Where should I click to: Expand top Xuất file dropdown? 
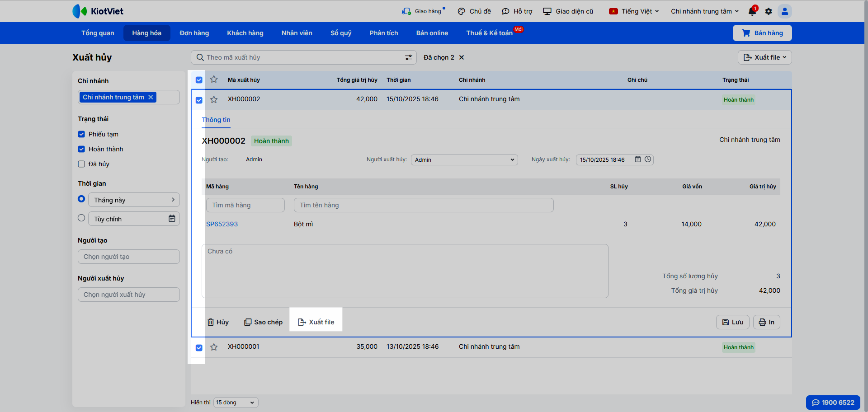click(x=765, y=57)
